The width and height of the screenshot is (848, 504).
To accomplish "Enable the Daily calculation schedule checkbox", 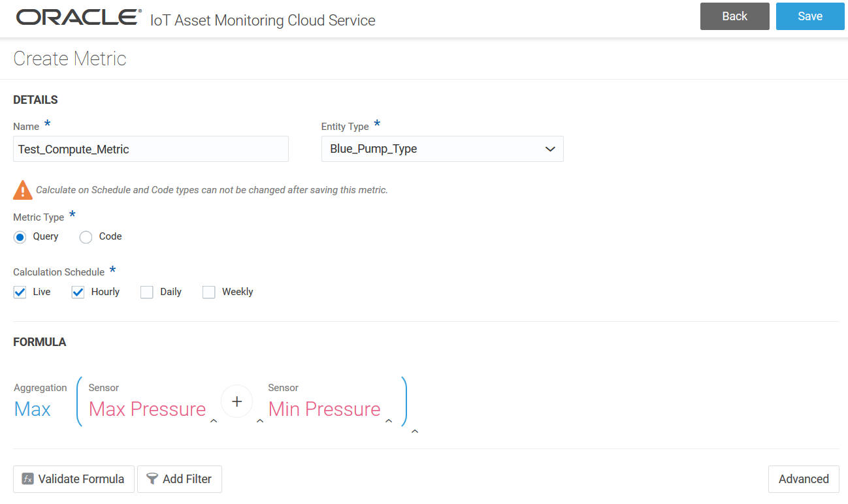I will pyautogui.click(x=147, y=292).
